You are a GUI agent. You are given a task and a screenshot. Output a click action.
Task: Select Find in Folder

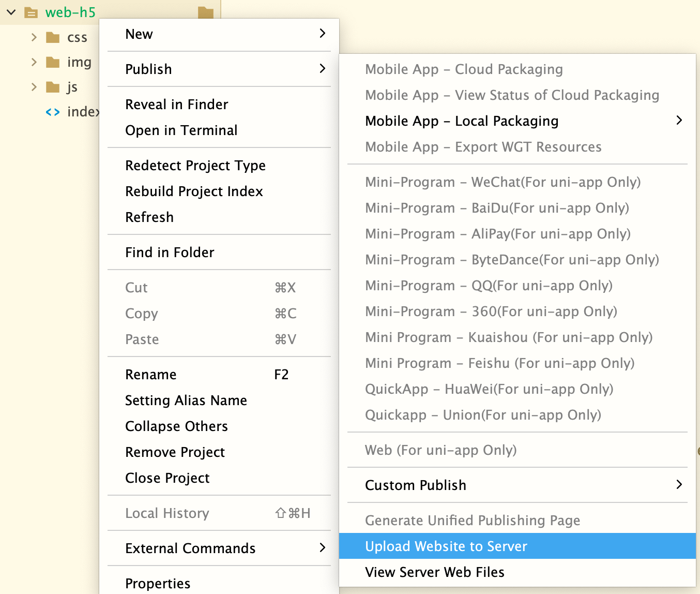click(x=219, y=253)
